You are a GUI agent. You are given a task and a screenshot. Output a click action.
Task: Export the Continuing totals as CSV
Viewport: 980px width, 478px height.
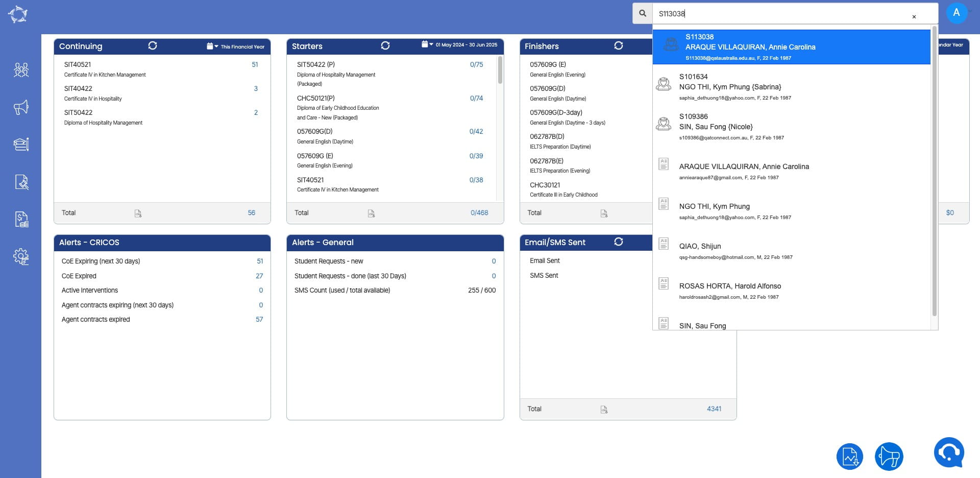pyautogui.click(x=138, y=213)
